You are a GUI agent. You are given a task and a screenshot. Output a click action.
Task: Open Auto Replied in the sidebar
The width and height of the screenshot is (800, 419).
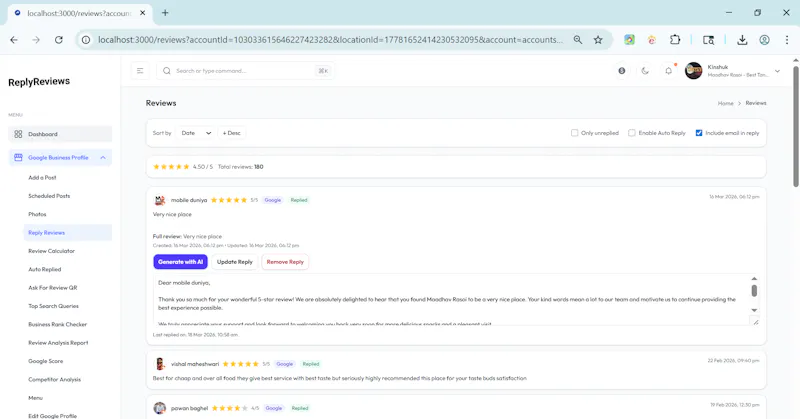coord(44,269)
